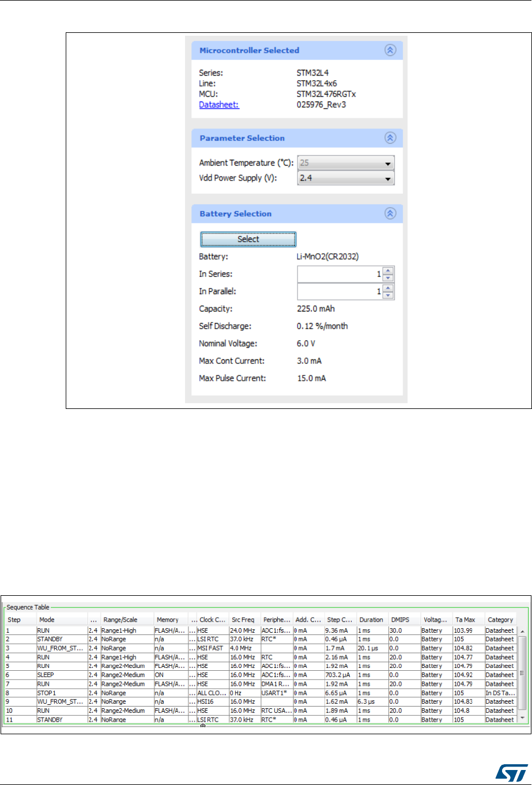532x785 pixels.
Task: Open the Datasheet link
Action: [219, 105]
